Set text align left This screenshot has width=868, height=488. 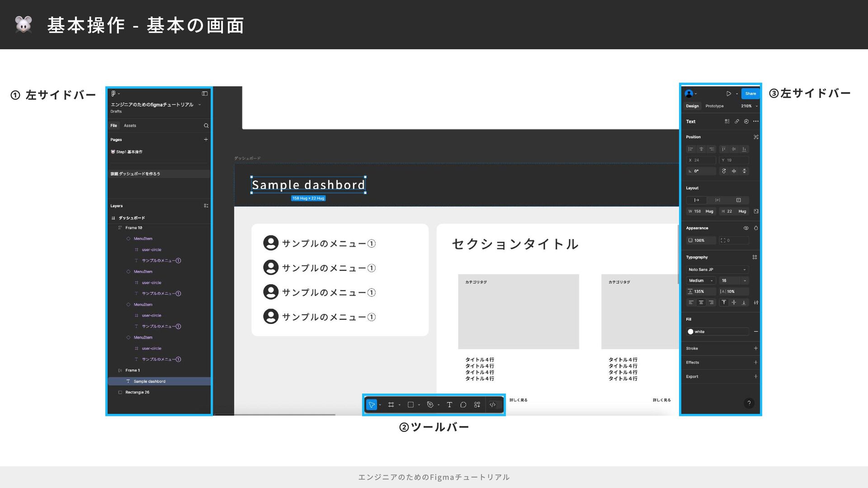(691, 303)
